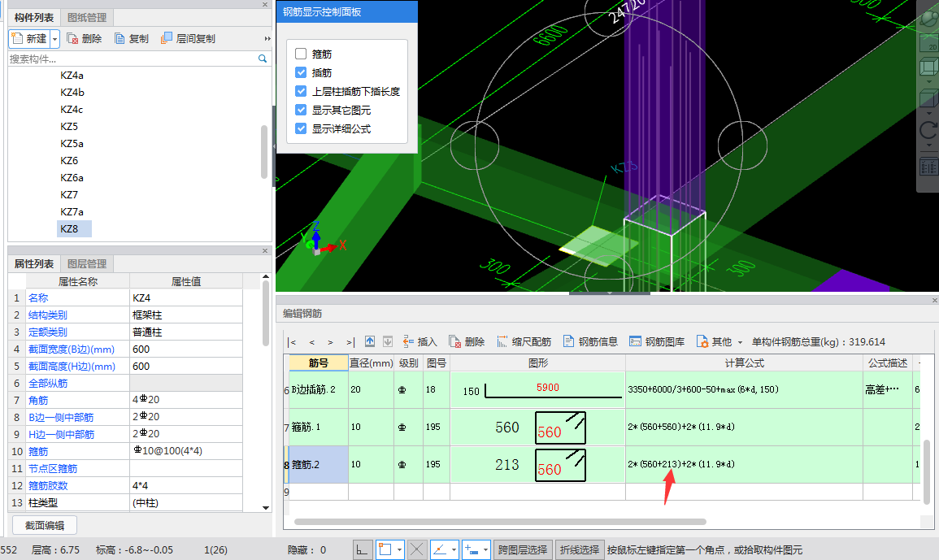Click the property list scroll-up arrow
Viewport: 939px width, 560px height.
[266, 276]
